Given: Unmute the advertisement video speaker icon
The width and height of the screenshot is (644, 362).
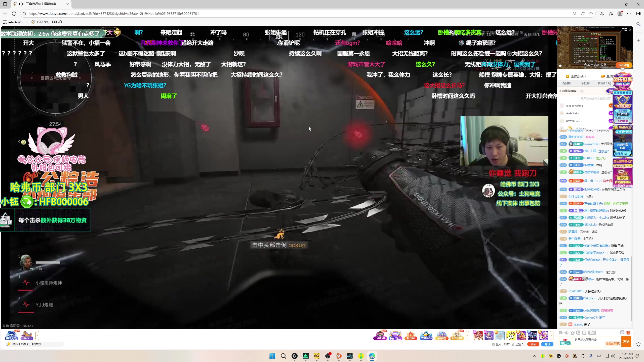Looking at the screenshot, I should coord(560,66).
